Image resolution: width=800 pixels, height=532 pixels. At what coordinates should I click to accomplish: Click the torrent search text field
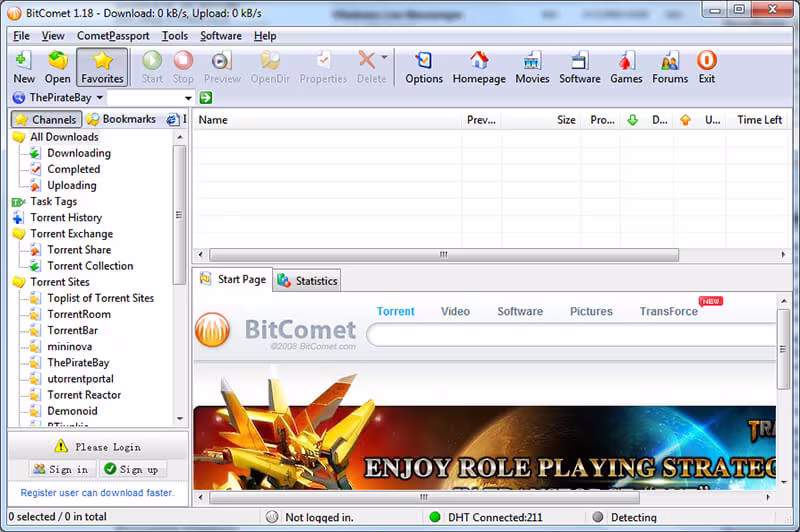(145, 97)
